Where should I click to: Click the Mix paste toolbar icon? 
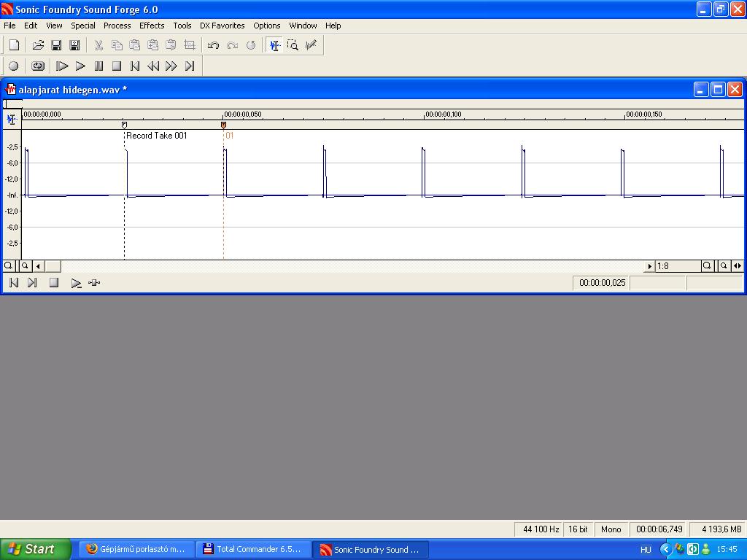pyautogui.click(x=153, y=45)
